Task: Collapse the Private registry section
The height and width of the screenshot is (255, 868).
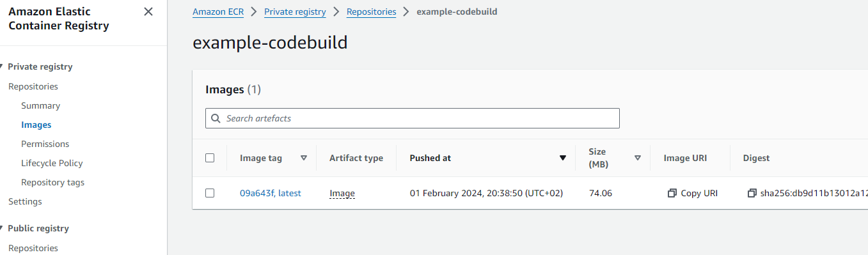Action: 2,66
